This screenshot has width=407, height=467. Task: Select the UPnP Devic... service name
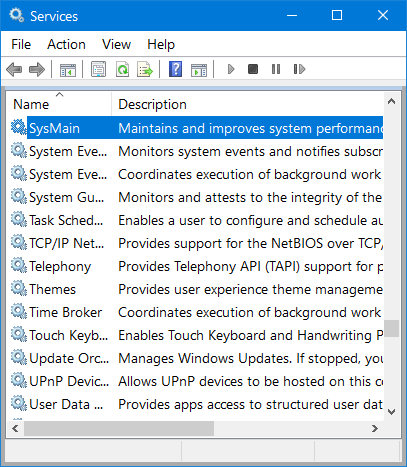click(x=69, y=381)
